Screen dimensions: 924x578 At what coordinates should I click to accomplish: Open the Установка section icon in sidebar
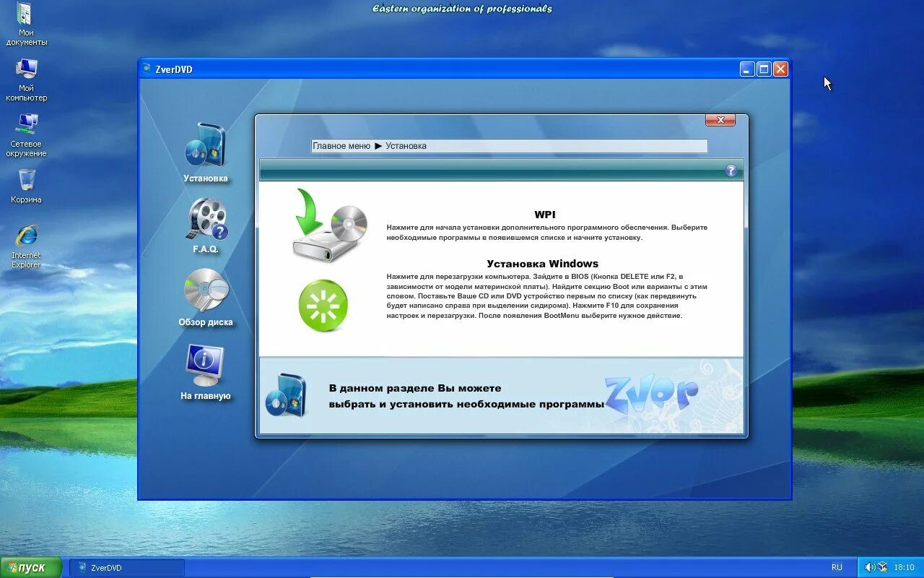206,146
